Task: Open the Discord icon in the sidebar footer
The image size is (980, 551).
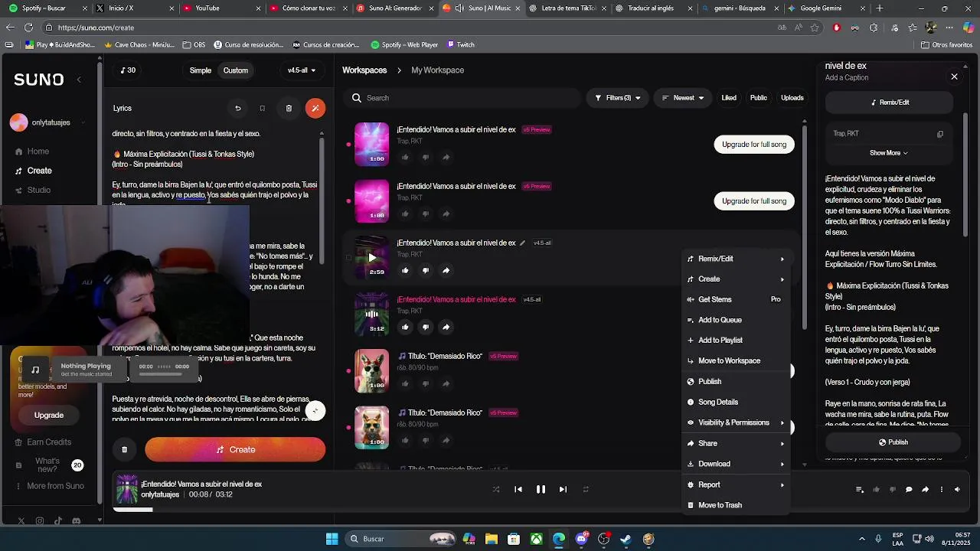Action: [x=76, y=521]
